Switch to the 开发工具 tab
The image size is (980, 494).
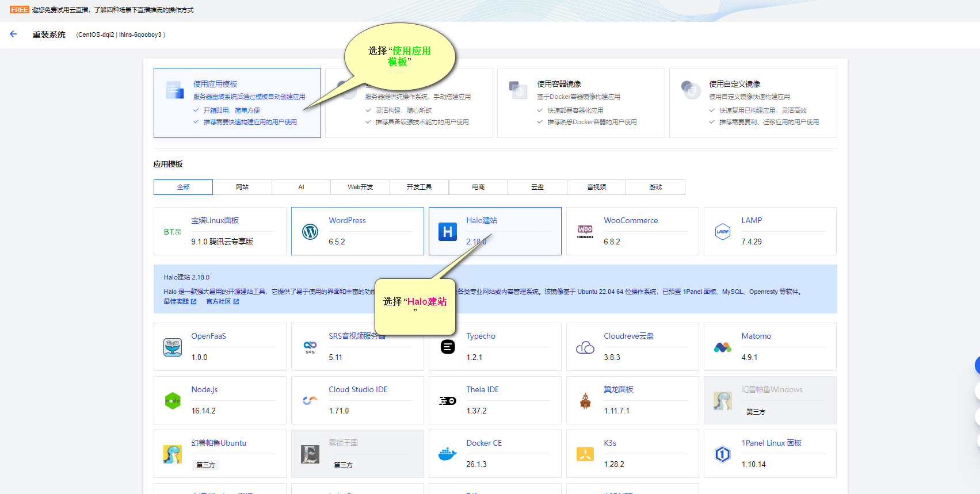(x=419, y=187)
